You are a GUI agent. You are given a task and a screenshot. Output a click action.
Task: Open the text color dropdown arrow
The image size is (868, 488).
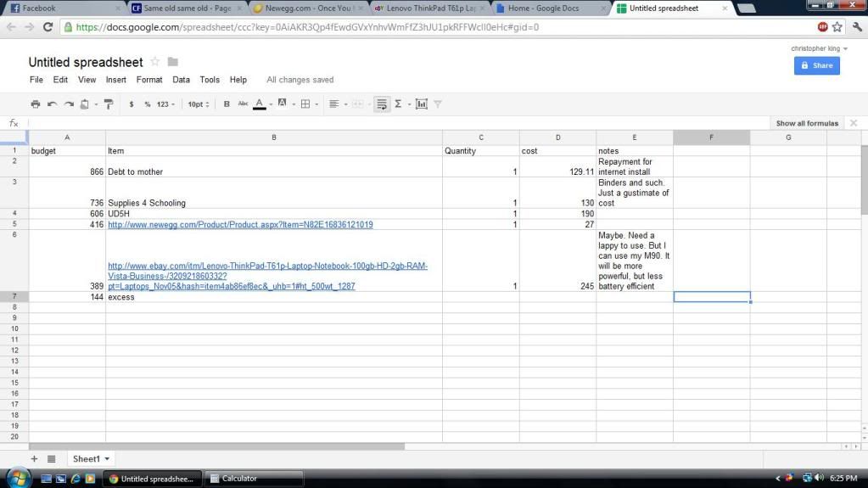click(271, 104)
